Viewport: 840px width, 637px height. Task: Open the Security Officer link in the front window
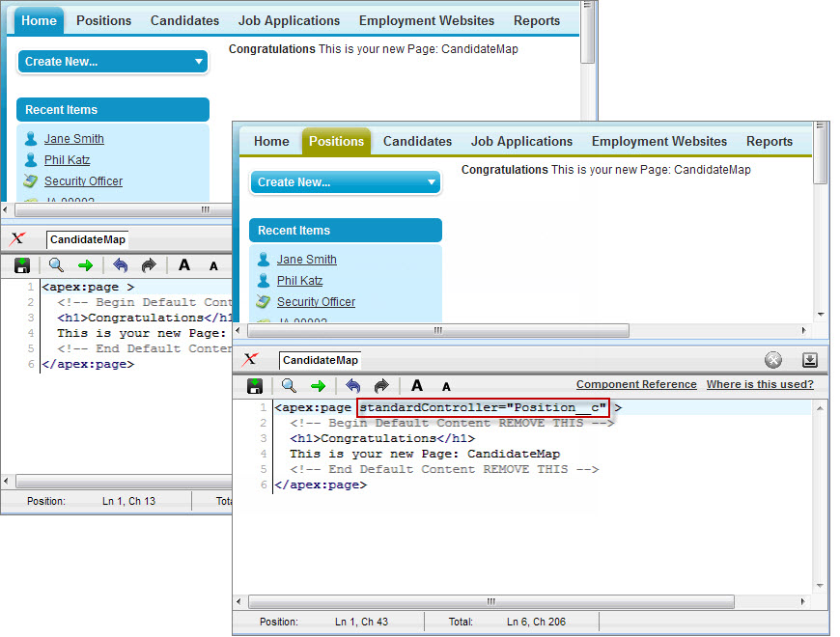(x=316, y=302)
